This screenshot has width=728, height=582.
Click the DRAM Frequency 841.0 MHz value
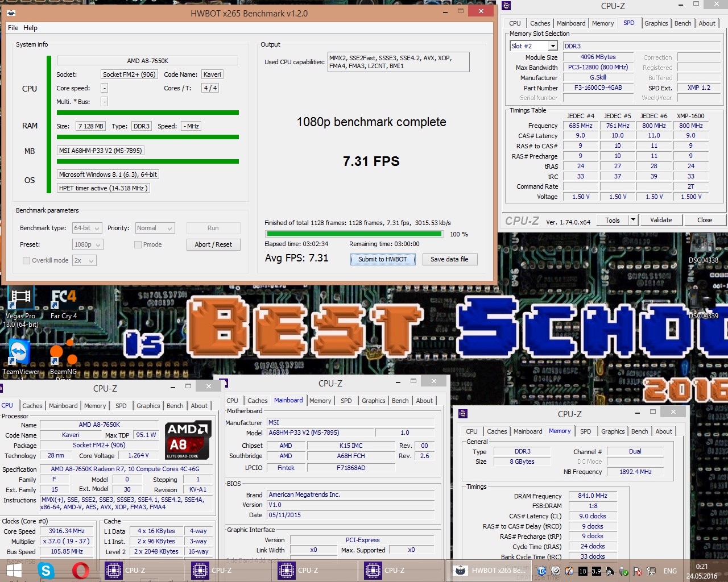click(593, 496)
